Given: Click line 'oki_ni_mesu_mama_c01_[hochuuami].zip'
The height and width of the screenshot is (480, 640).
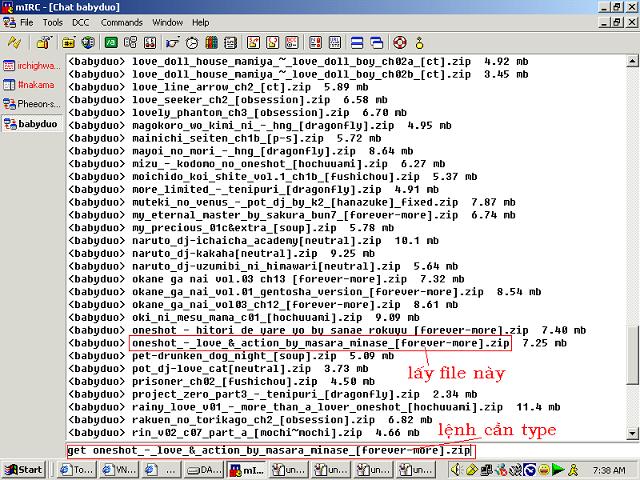Looking at the screenshot, I should tap(247, 317).
